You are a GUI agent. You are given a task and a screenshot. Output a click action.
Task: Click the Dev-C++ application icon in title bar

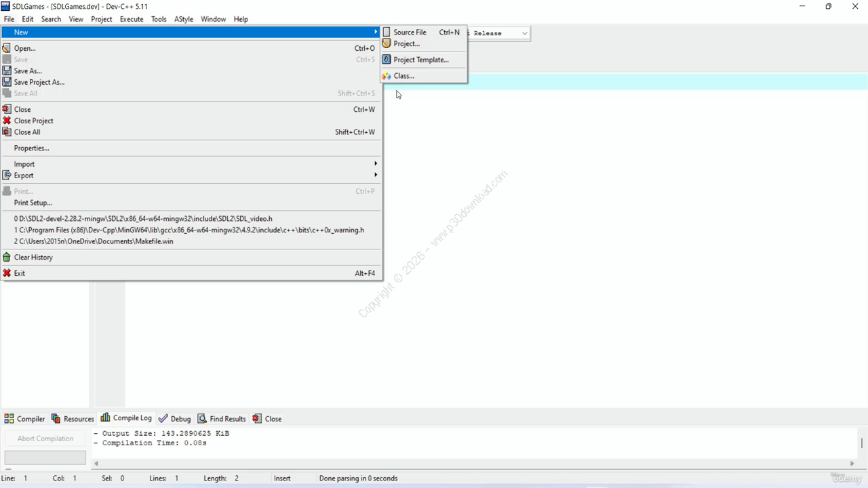[5, 6]
